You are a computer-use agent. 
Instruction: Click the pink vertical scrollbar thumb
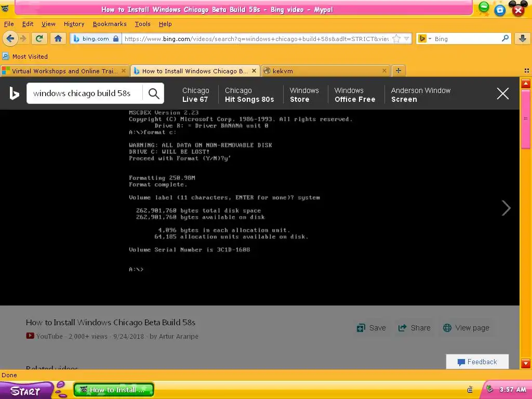pyautogui.click(x=526, y=119)
